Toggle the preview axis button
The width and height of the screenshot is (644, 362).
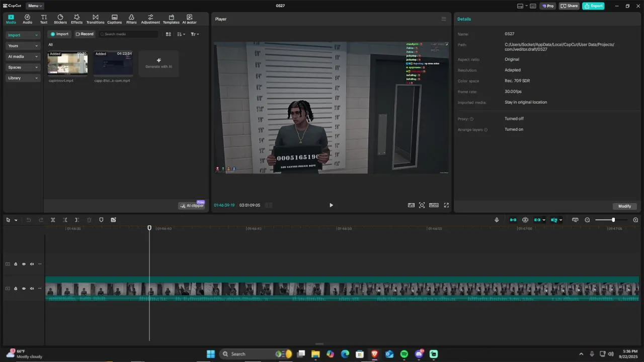point(554,220)
